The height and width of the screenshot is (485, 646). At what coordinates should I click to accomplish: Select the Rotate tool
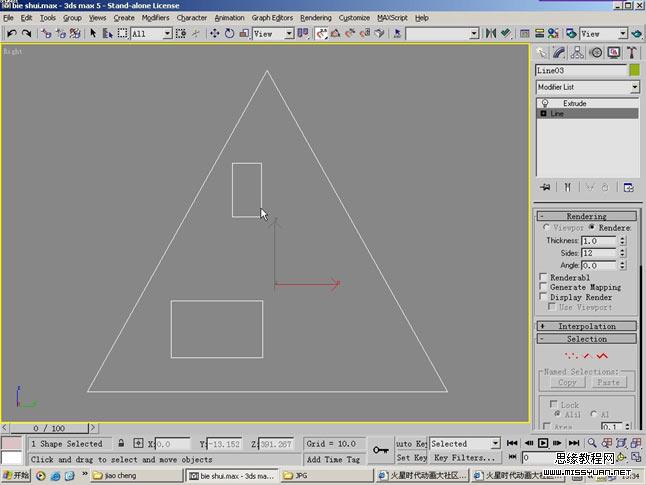[x=229, y=33]
